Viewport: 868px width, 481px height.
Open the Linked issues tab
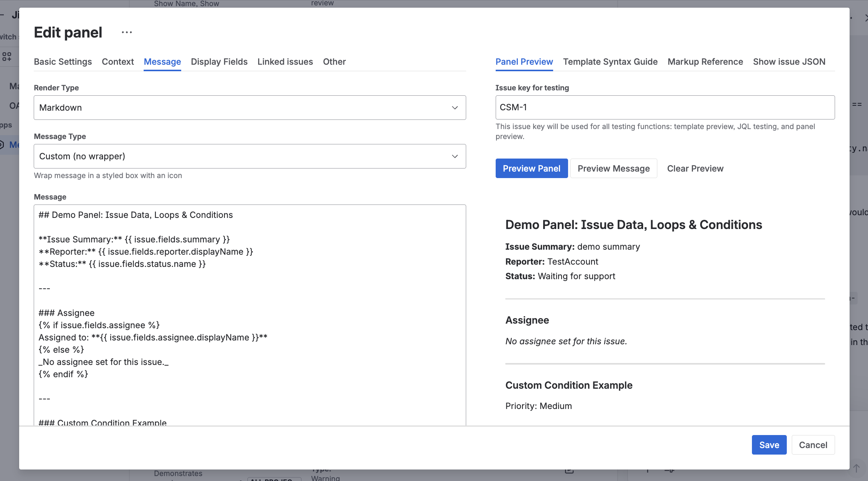pyautogui.click(x=285, y=62)
